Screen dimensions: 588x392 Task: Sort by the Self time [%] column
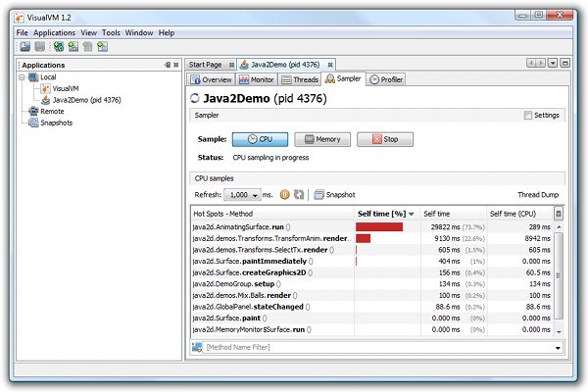387,214
